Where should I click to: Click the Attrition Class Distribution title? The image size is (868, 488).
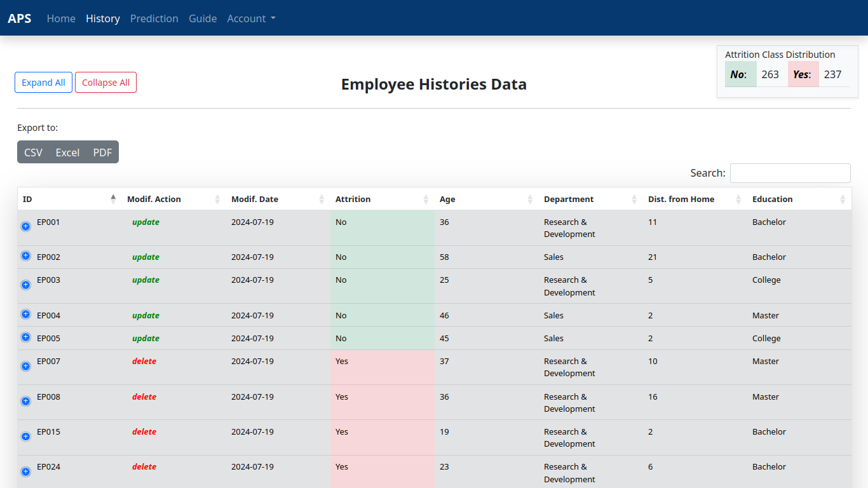tap(780, 55)
